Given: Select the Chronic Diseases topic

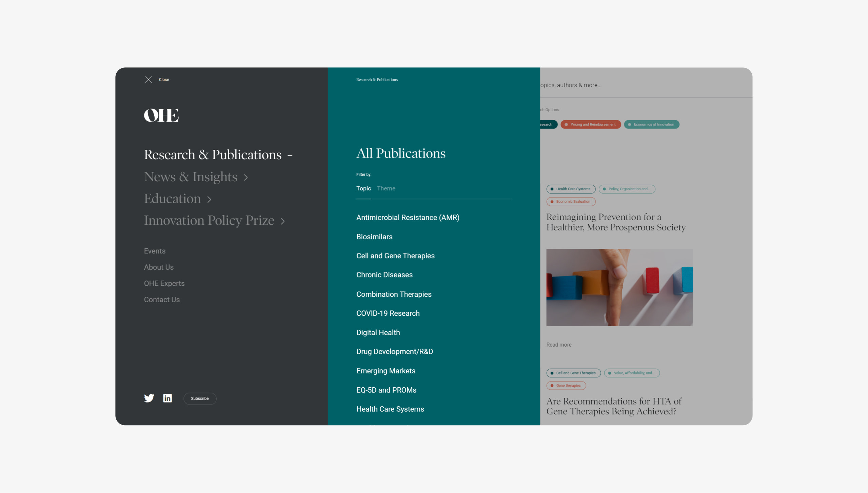Looking at the screenshot, I should [384, 275].
